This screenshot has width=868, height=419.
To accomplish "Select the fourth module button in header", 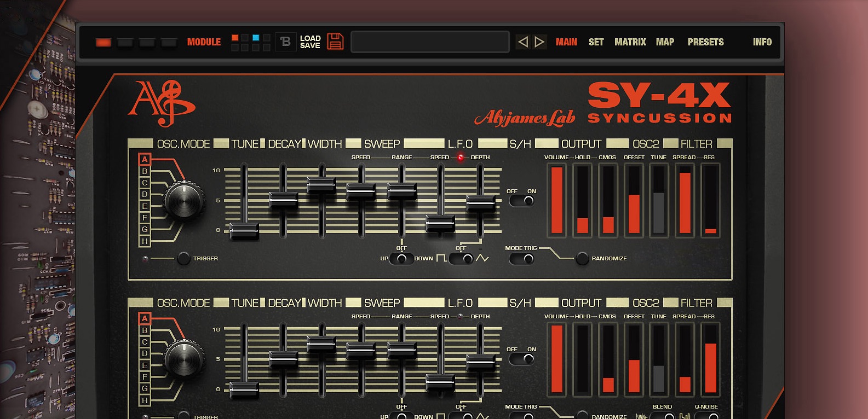I will [169, 42].
